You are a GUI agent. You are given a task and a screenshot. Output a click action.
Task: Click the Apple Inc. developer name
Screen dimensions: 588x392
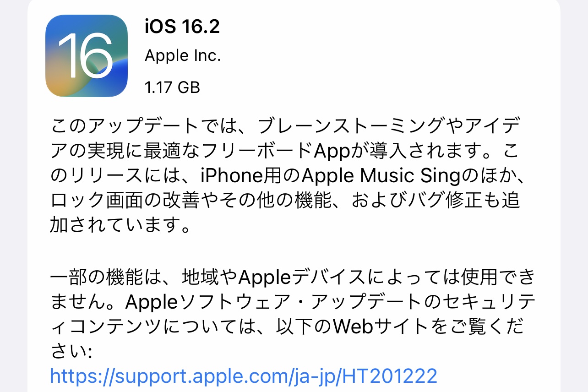tap(183, 55)
